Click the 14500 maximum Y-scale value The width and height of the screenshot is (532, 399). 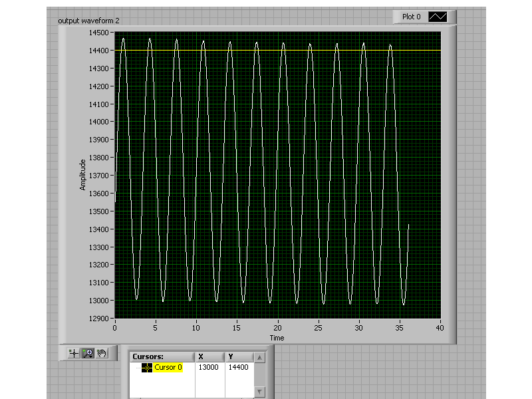99,33
